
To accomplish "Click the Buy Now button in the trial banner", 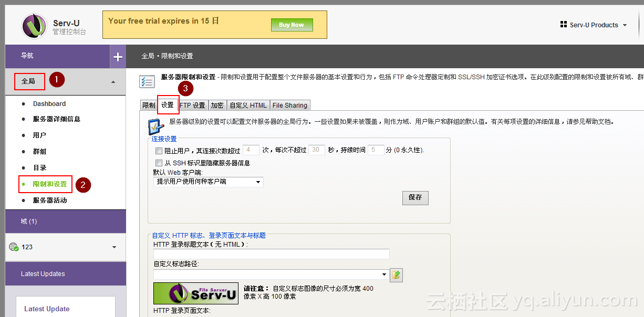I will (x=292, y=24).
